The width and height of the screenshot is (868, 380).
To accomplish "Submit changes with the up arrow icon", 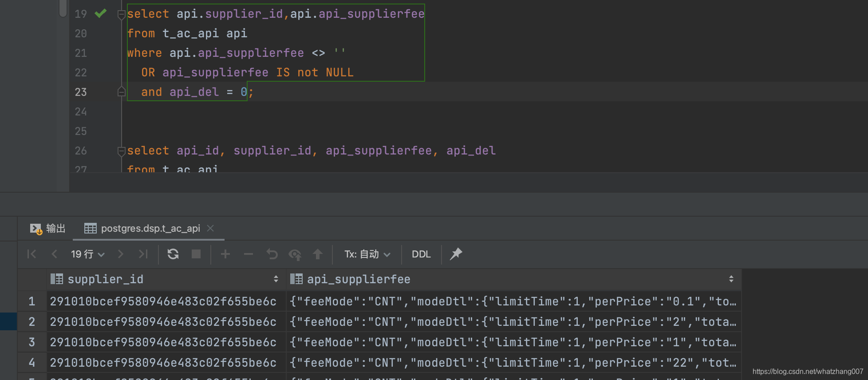I will [318, 254].
